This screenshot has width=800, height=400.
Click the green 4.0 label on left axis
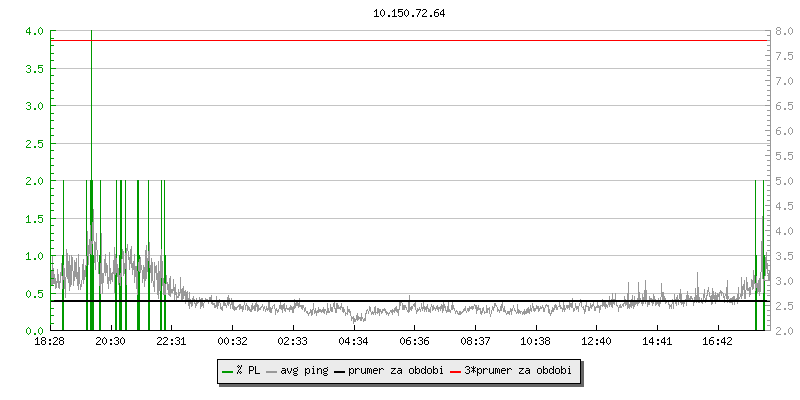(32, 31)
